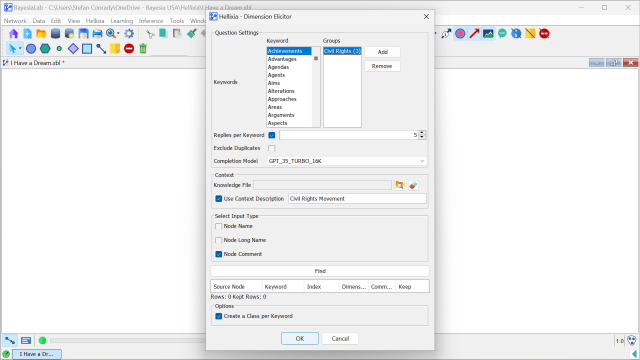This screenshot has height=360, width=640.
Task: Confirm the dialog with OK
Action: click(x=300, y=339)
